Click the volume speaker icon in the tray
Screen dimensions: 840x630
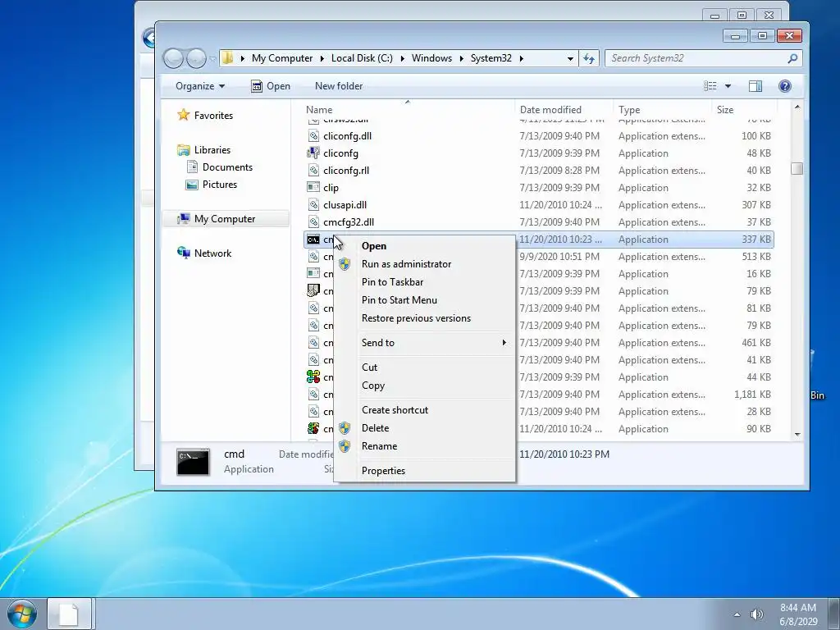point(756,614)
